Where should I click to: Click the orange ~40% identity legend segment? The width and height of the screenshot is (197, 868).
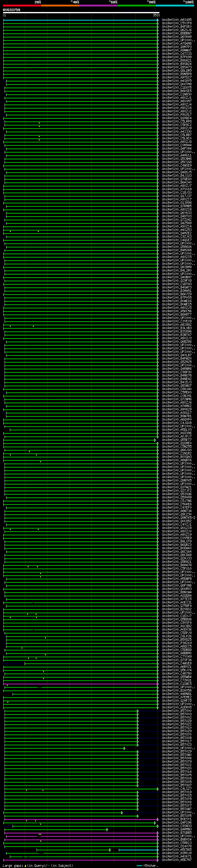tap(60, 6)
